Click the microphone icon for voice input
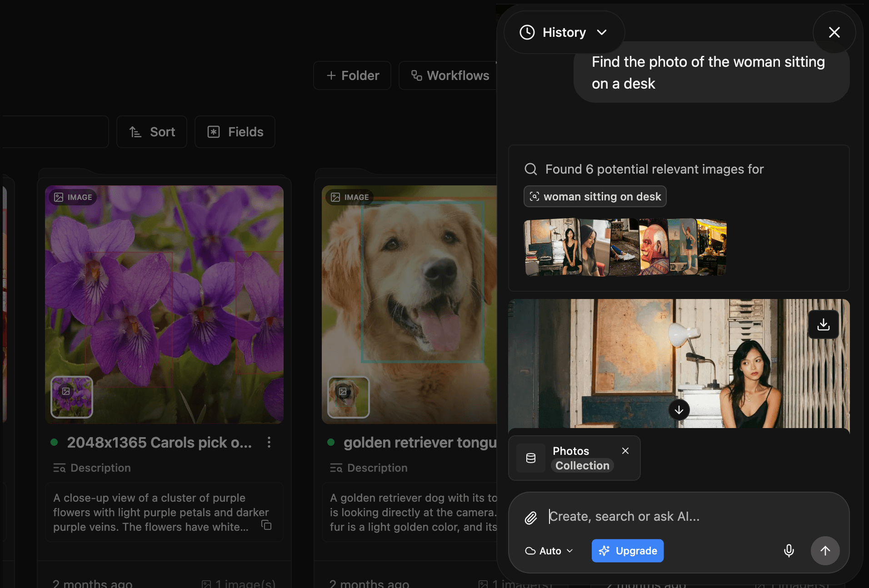This screenshot has width=869, height=588. (x=789, y=551)
